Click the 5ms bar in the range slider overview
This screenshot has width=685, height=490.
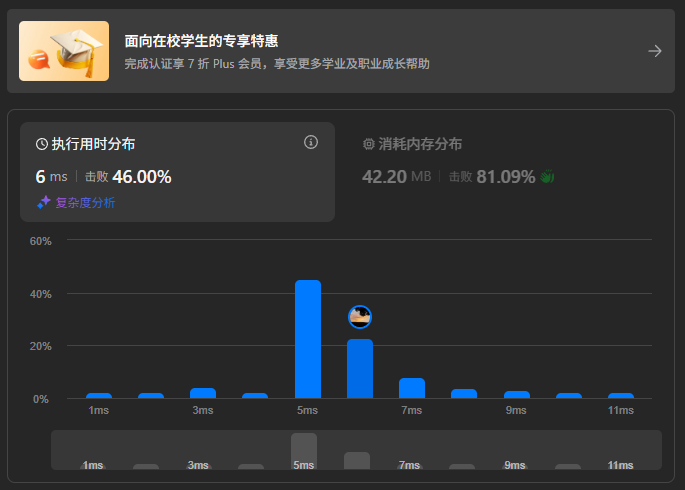[304, 452]
